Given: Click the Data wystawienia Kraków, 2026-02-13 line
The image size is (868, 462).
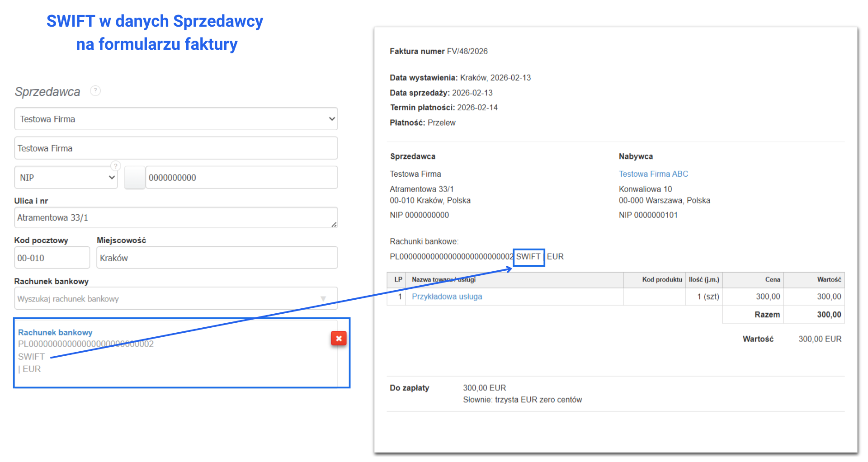Looking at the screenshot, I should click(460, 78).
